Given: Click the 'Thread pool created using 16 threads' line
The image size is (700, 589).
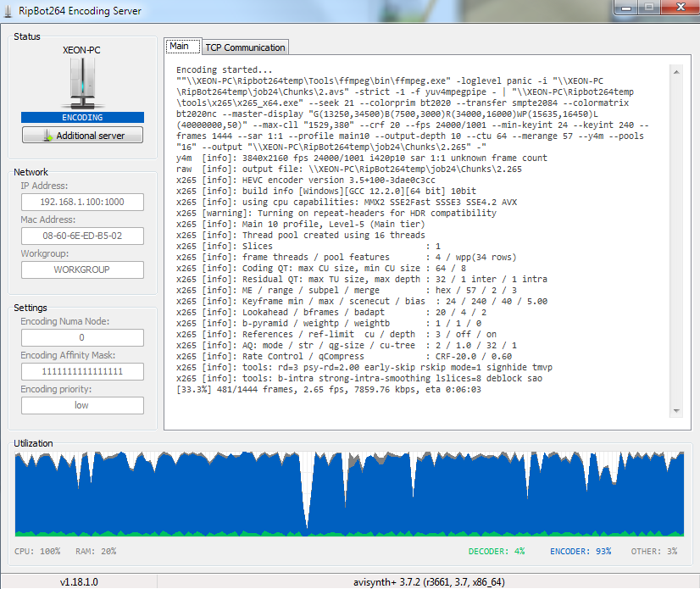Looking at the screenshot, I should click(301, 235).
